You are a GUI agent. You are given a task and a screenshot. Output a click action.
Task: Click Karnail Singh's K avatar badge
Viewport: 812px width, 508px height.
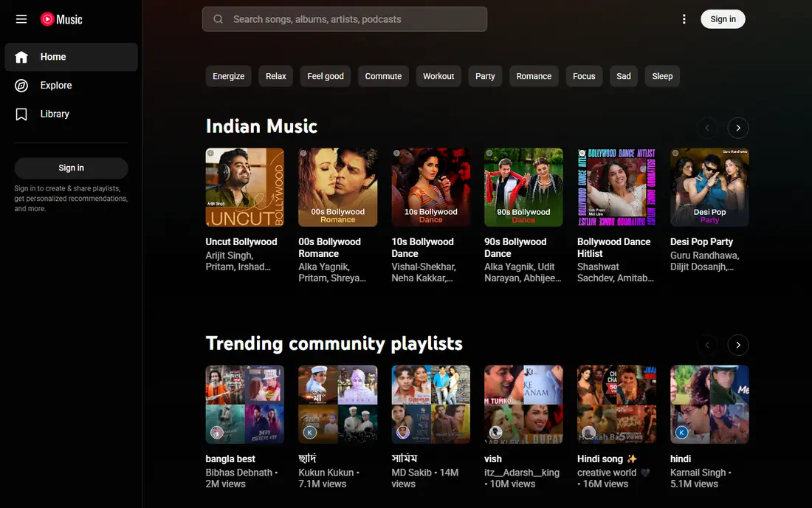681,432
